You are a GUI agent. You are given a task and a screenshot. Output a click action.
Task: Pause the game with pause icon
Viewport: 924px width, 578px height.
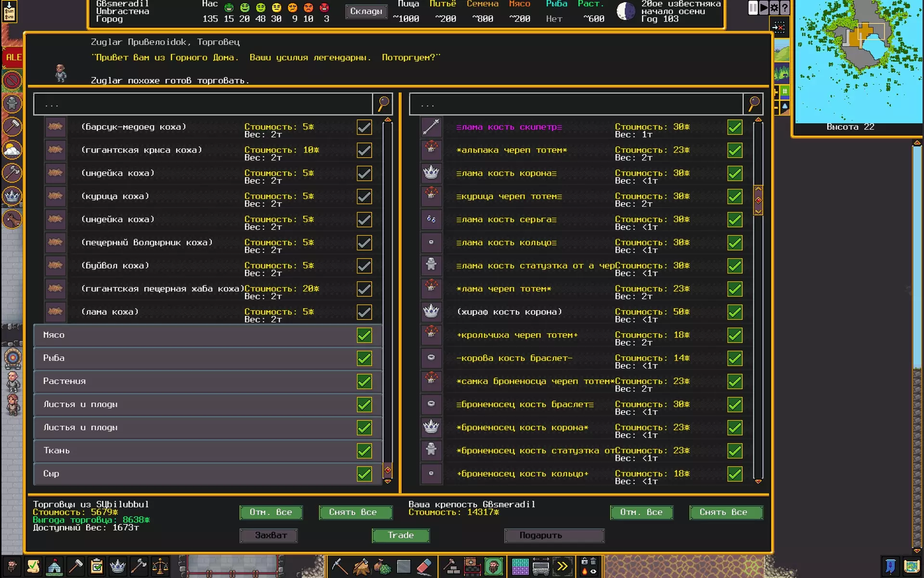(x=753, y=8)
